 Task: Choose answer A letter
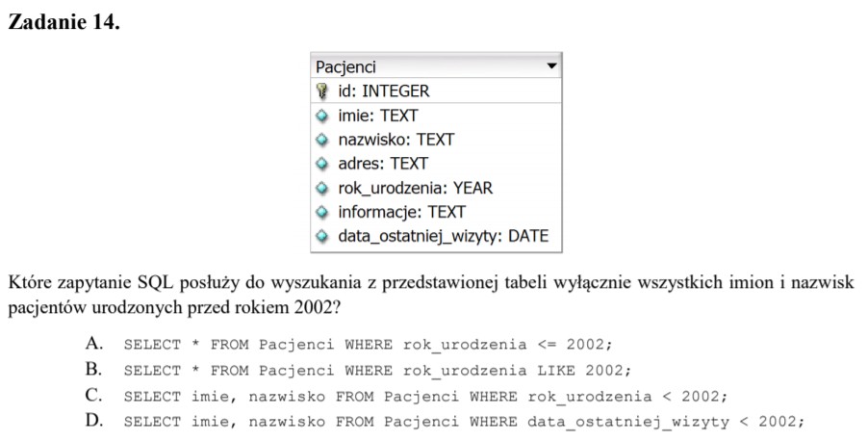(x=93, y=344)
